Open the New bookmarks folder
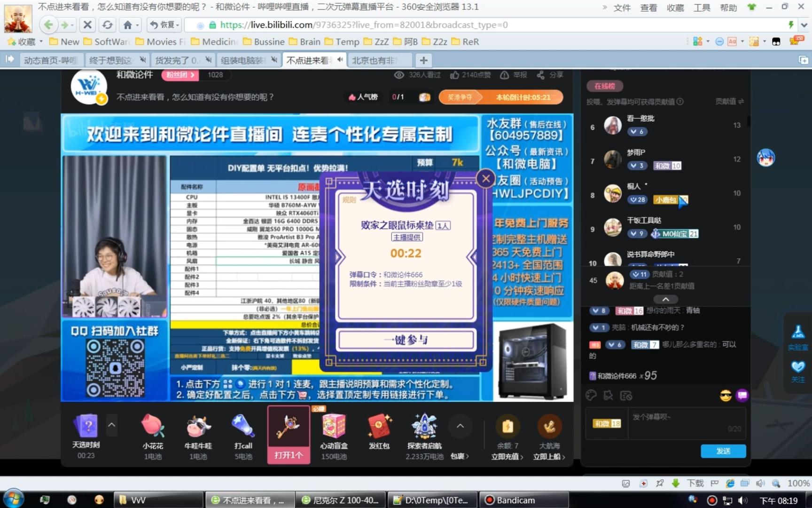 pyautogui.click(x=64, y=42)
